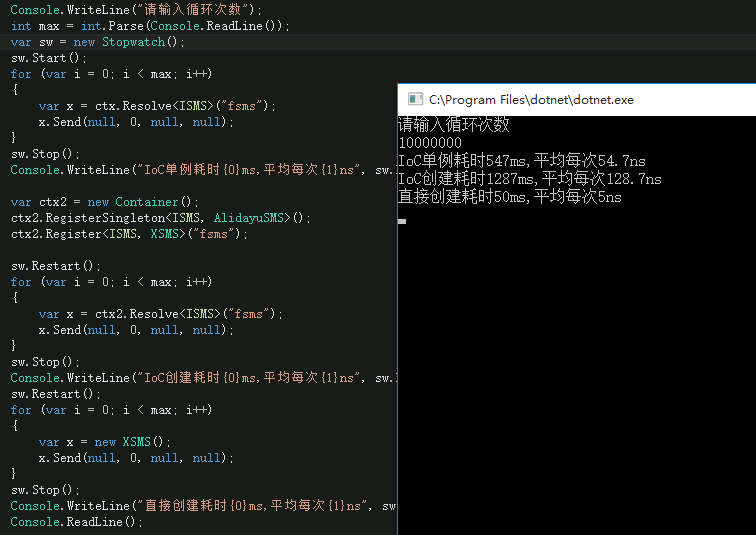This screenshot has width=756, height=535.
Task: Click ctx.Resolve<ISMS>("fsms") line
Action: point(157,106)
